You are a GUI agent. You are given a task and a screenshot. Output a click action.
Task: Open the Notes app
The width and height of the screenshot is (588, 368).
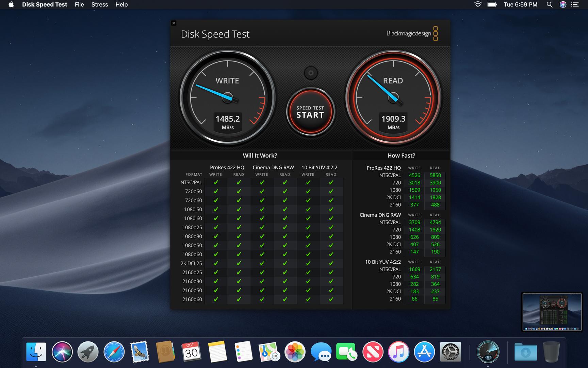(x=217, y=352)
